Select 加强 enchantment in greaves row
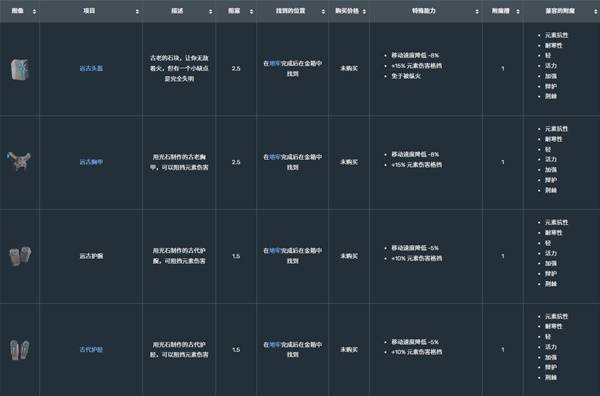The height and width of the screenshot is (396, 600). (551, 357)
